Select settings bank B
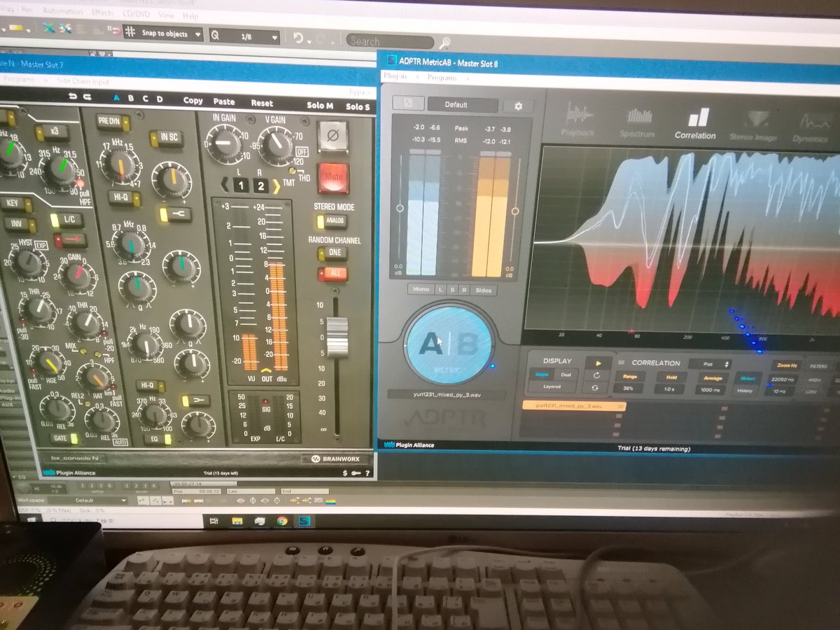The height and width of the screenshot is (630, 840). pyautogui.click(x=131, y=99)
